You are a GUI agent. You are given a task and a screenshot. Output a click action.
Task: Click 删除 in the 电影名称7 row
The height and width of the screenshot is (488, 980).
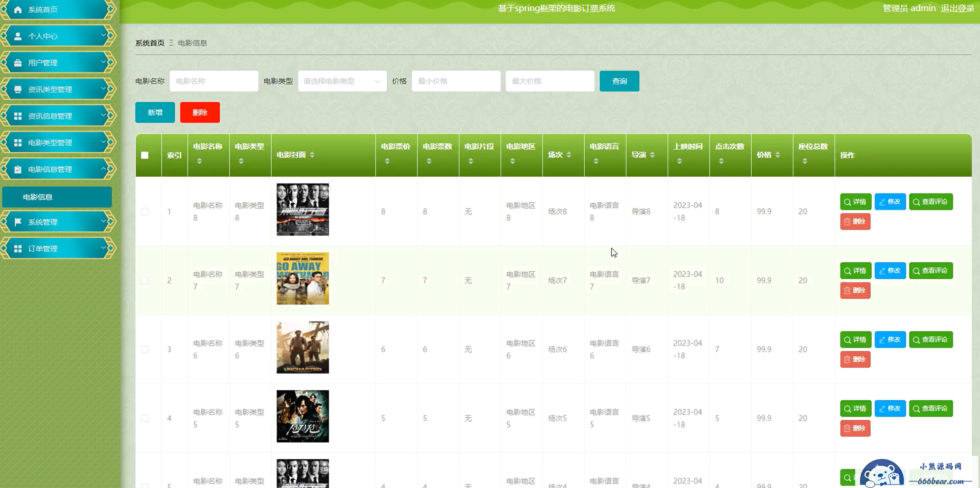click(x=855, y=291)
